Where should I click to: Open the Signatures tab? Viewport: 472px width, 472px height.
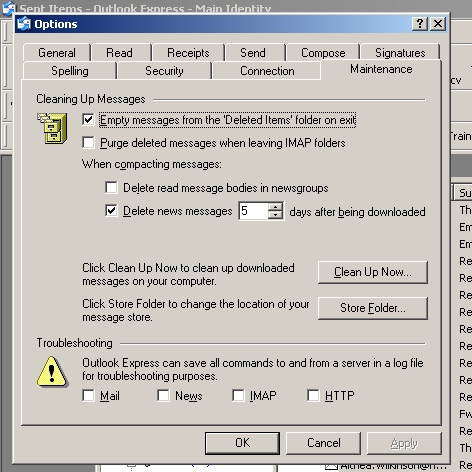click(400, 53)
